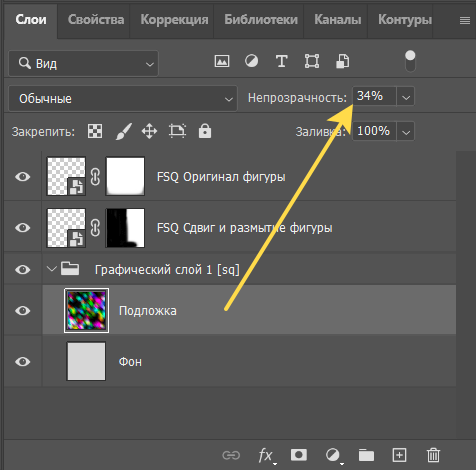476x470 pixels.
Task: Create a new layer with plus icon
Action: point(399,455)
